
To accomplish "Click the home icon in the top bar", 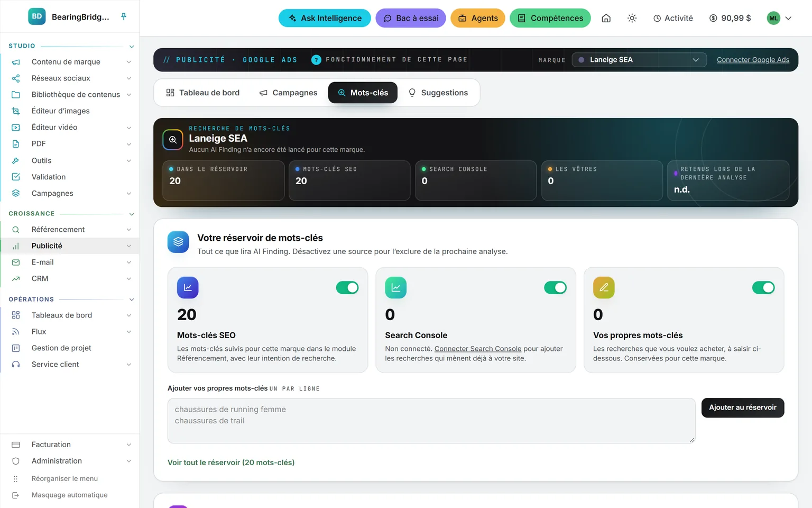I will (606, 18).
